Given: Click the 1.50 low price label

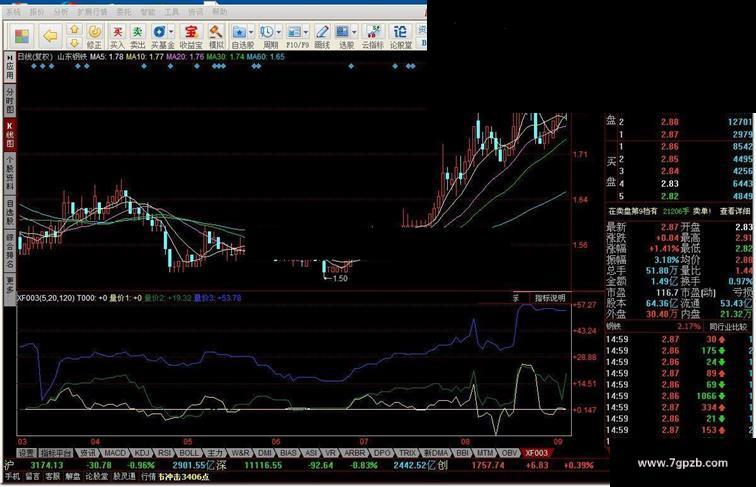Looking at the screenshot, I should pyautogui.click(x=340, y=278).
